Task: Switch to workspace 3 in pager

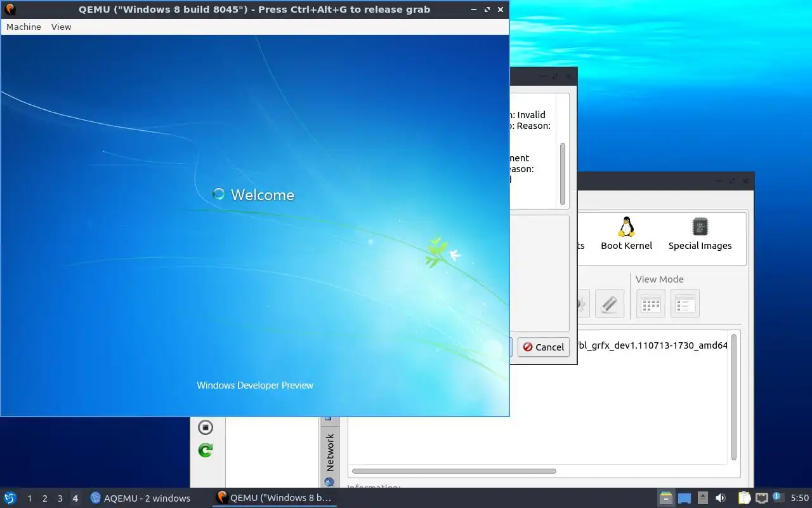Action: pyautogui.click(x=60, y=498)
